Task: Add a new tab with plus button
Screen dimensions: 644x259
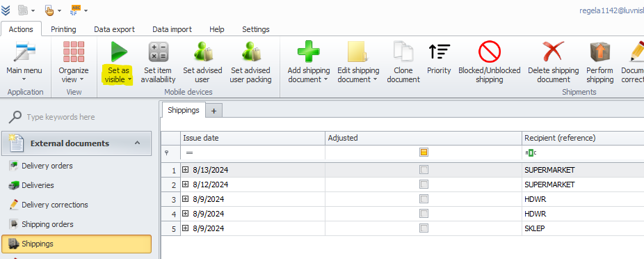Action: click(214, 111)
